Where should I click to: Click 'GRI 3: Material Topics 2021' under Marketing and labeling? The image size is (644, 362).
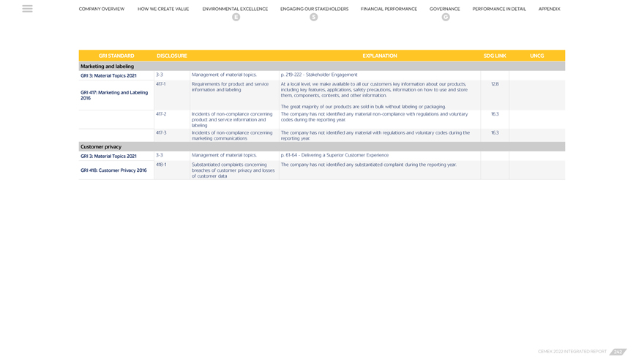[108, 75]
